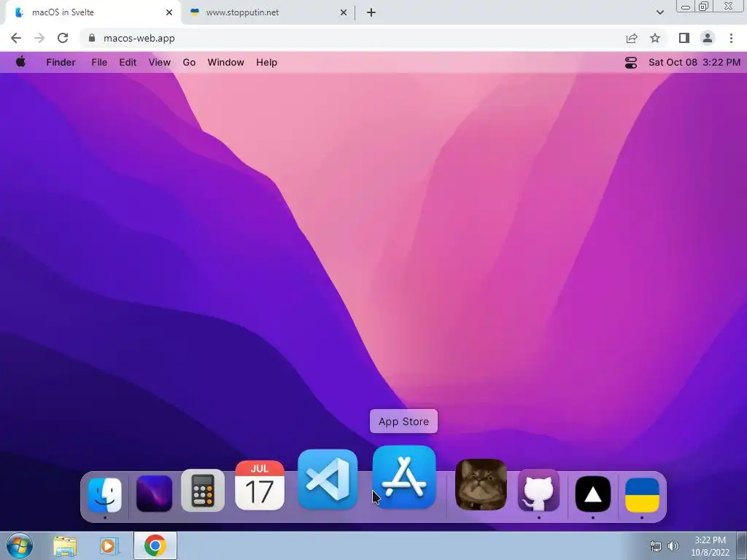The width and height of the screenshot is (747, 560).
Task: Close the macOS in Svelte tab
Action: (x=169, y=13)
